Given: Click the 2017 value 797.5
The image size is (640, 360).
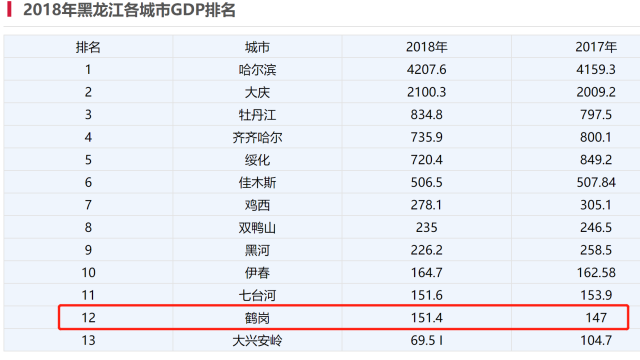Looking at the screenshot, I should click(596, 115).
